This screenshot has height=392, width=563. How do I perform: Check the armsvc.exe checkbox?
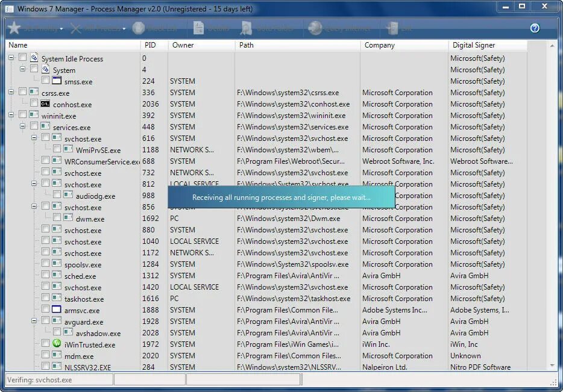point(45,309)
